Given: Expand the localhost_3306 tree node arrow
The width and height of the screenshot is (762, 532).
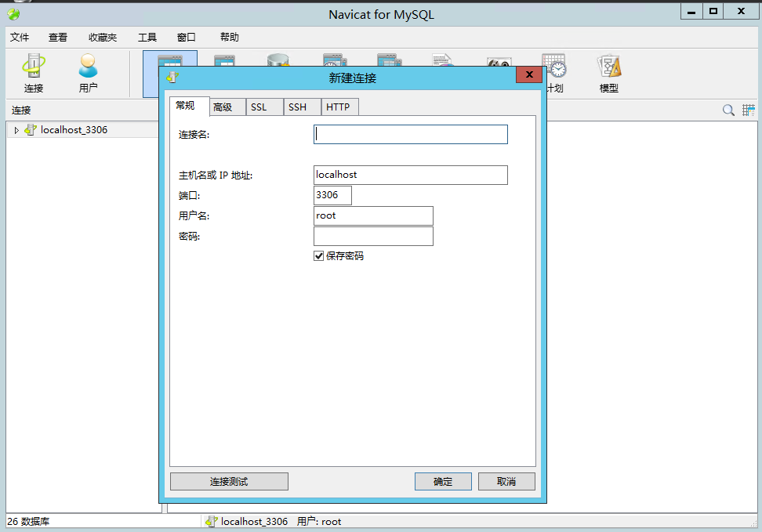Looking at the screenshot, I should (x=16, y=130).
